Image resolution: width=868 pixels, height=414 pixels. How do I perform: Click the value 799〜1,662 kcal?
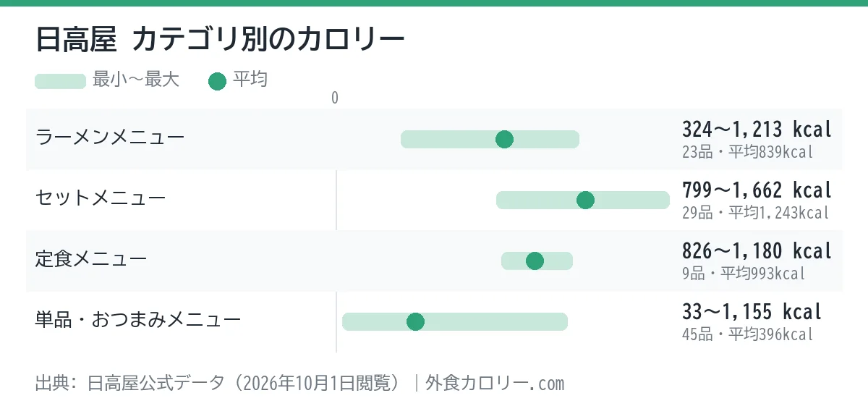757,190
